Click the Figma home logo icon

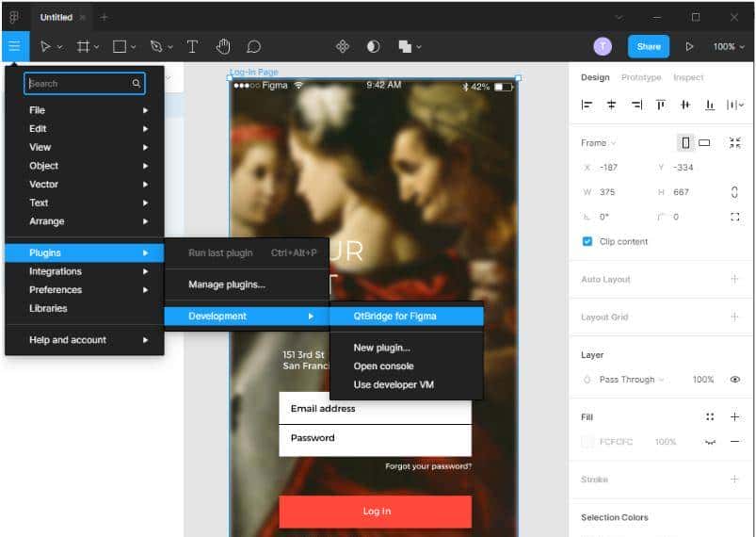coord(14,17)
